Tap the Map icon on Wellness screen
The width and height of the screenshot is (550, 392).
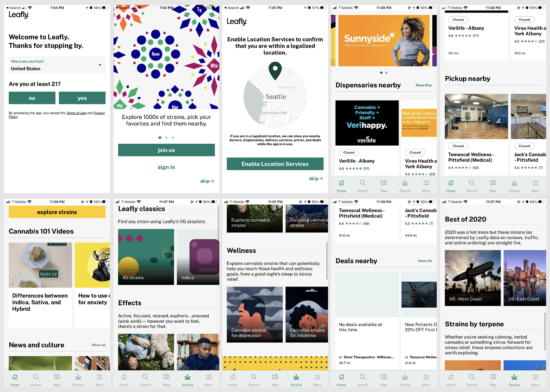tap(275, 380)
